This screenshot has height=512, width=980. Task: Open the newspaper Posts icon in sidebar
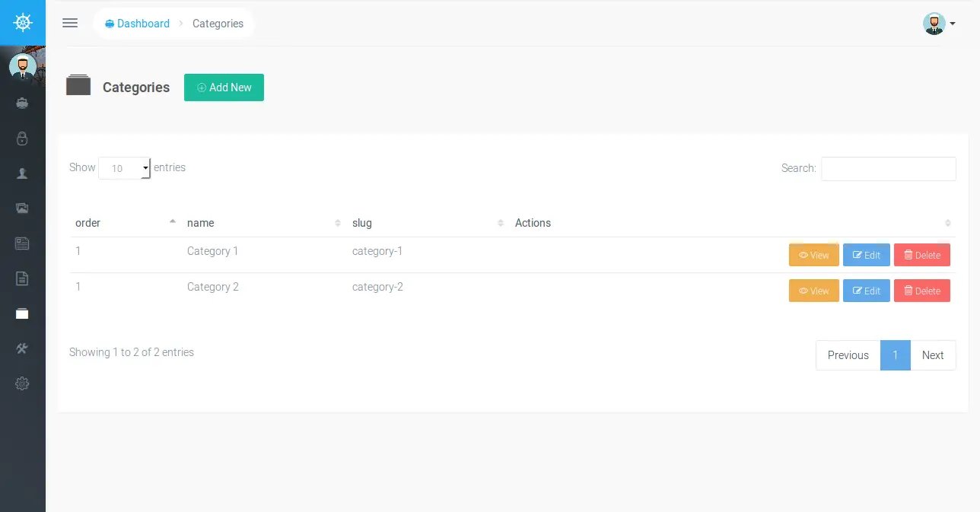point(22,243)
